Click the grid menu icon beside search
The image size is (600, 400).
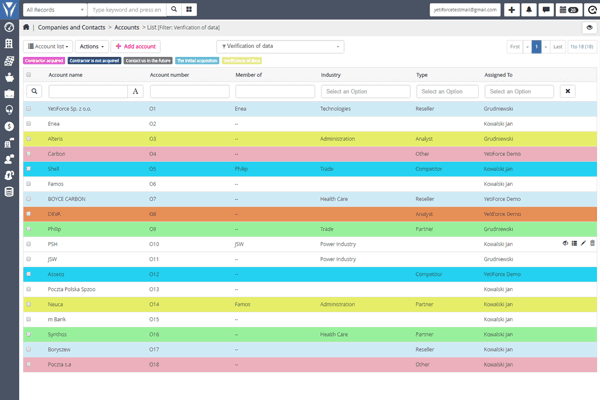tap(189, 9)
